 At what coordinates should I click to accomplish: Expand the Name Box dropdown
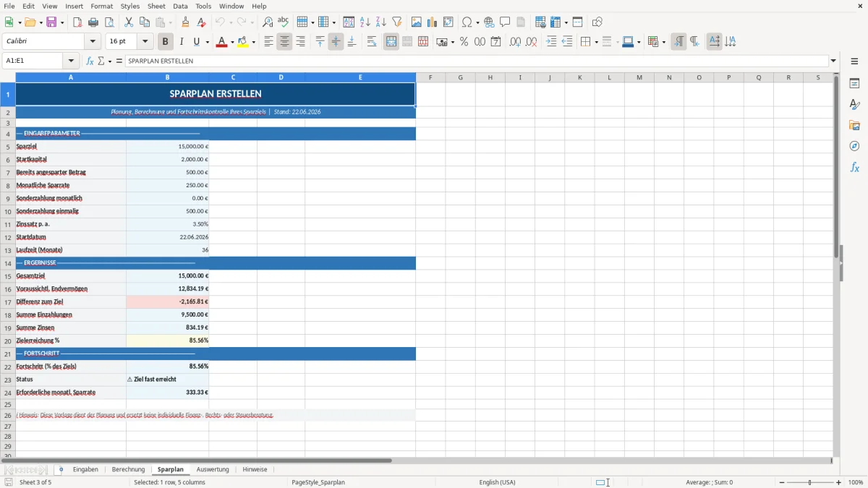click(71, 61)
